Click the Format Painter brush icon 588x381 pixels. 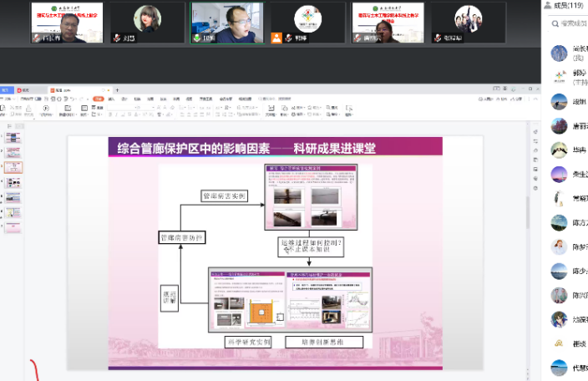point(28,109)
